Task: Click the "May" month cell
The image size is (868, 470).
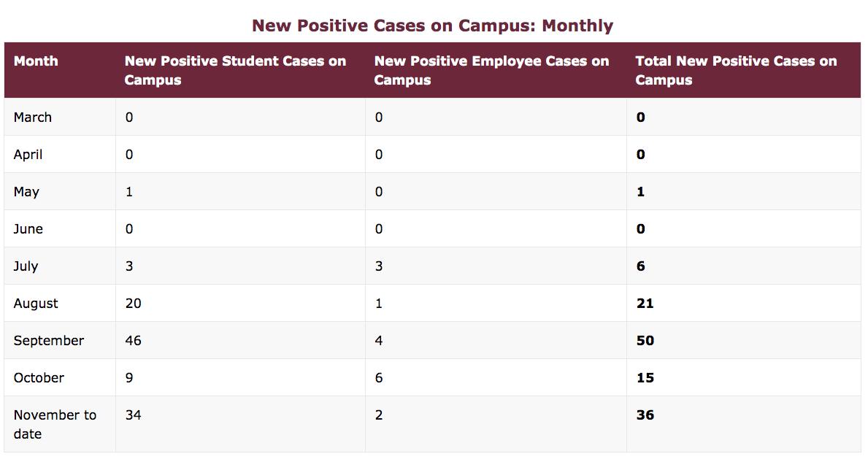Action: (26, 192)
